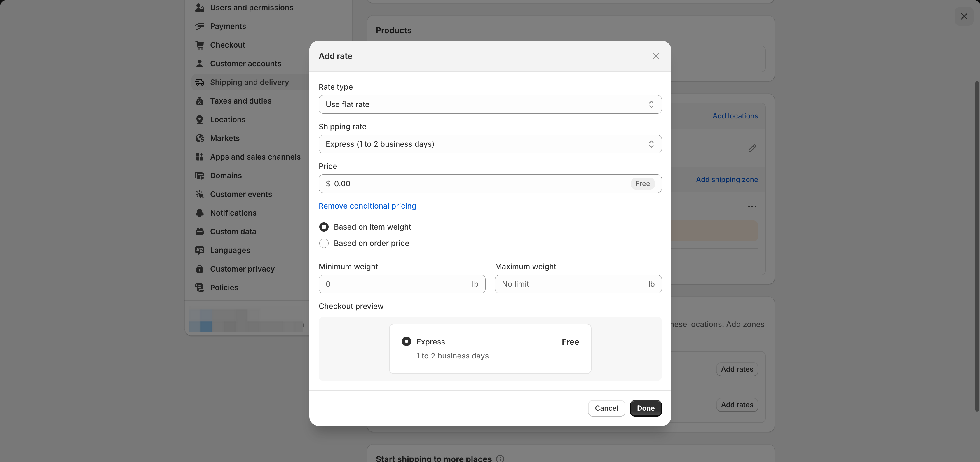Open Languages settings page
Screen dimensions: 980x462
coord(230,250)
